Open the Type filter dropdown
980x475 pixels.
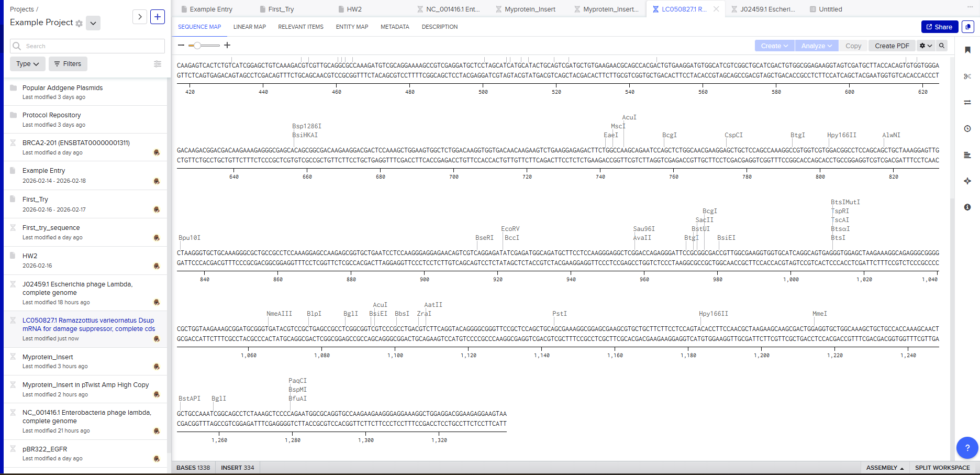click(x=28, y=64)
